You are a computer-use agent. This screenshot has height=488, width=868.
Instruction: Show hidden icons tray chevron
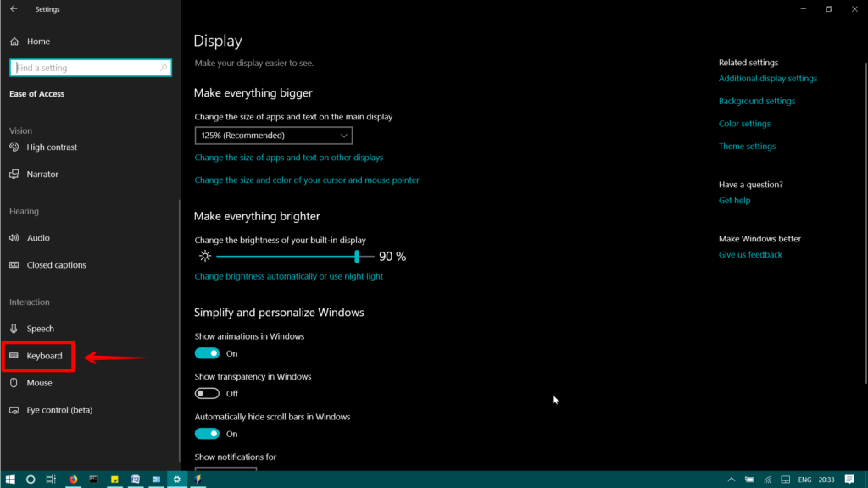732,480
